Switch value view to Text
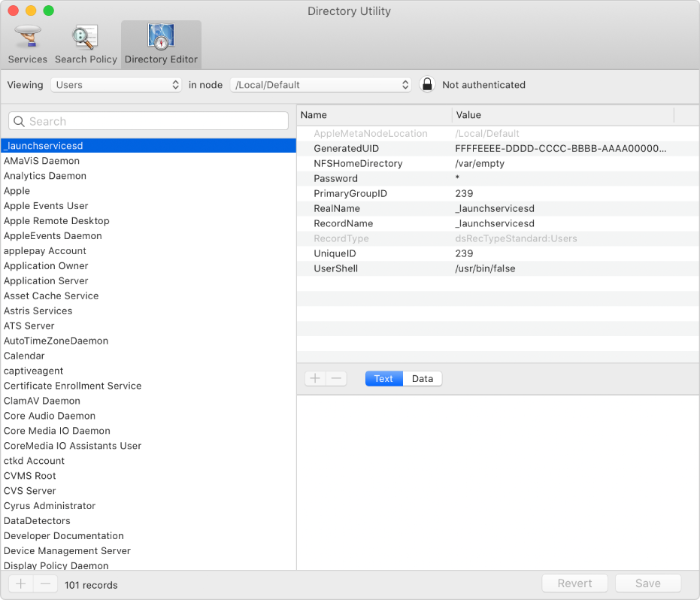 [383, 379]
